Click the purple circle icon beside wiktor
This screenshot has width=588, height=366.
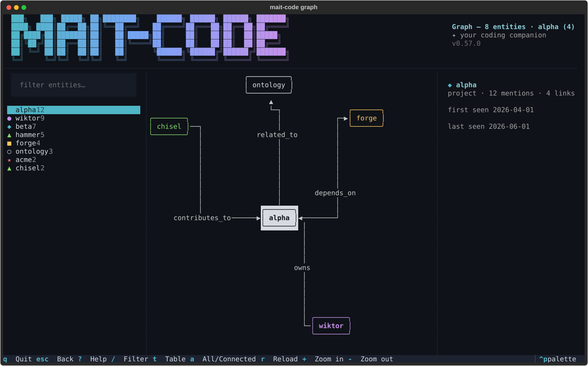9,118
